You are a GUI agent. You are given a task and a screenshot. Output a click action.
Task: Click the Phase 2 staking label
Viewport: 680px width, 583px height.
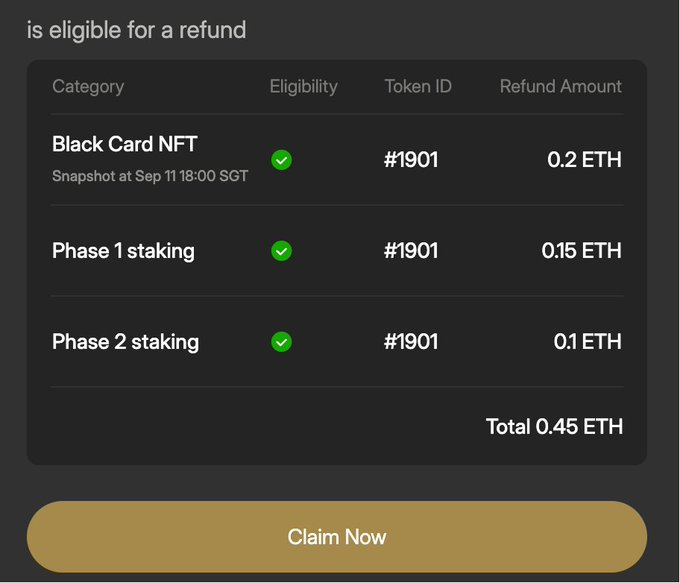[126, 342]
